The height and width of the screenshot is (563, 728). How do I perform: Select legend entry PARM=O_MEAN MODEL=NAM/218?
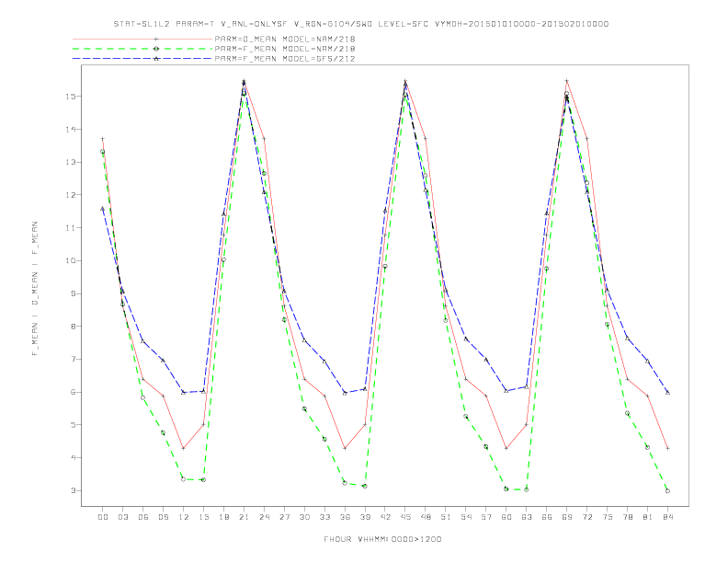click(x=285, y=39)
